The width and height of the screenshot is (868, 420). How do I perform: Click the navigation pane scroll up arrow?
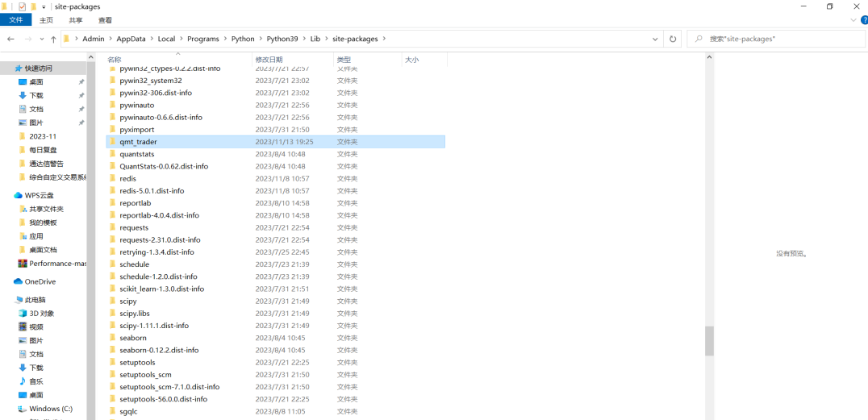[91, 56]
